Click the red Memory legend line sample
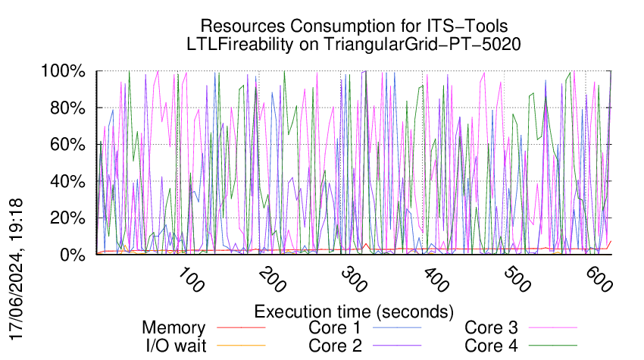The width and height of the screenshot is (644, 360). point(241,327)
